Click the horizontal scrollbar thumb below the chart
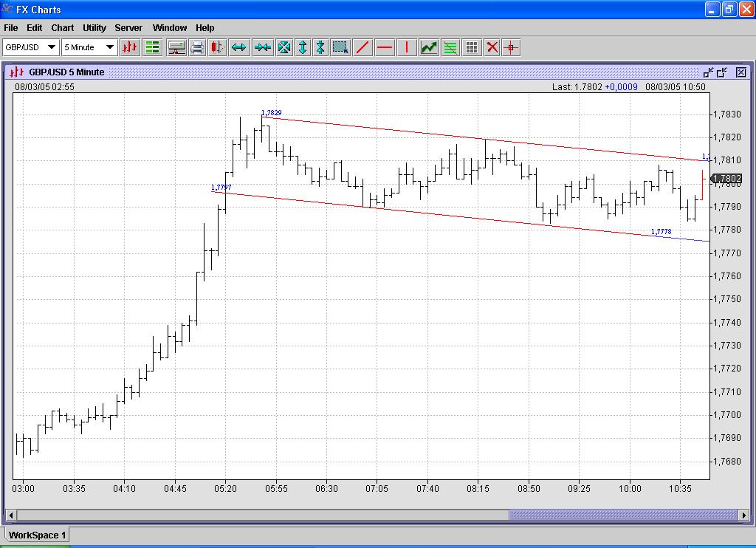This screenshot has width=756, height=548. coord(622,515)
